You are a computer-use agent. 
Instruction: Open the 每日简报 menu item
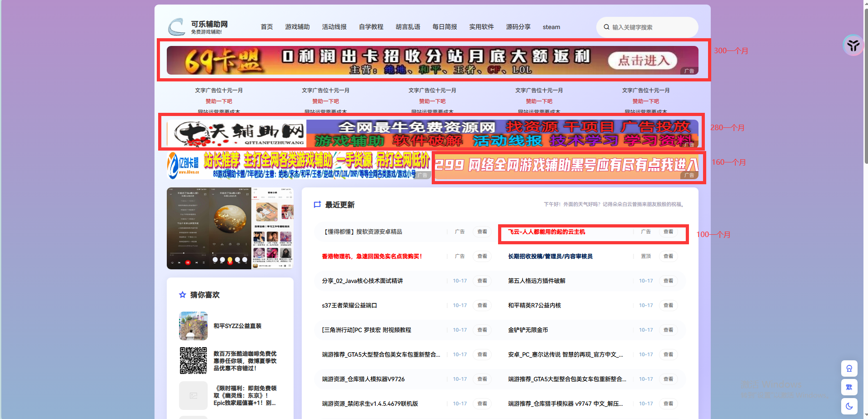(444, 27)
